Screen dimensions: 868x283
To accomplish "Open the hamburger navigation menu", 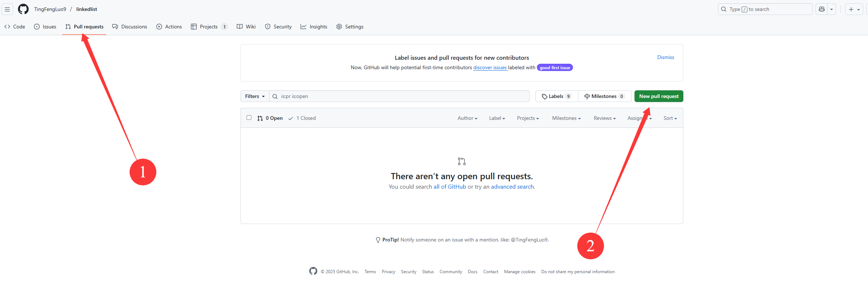I will click(x=7, y=9).
